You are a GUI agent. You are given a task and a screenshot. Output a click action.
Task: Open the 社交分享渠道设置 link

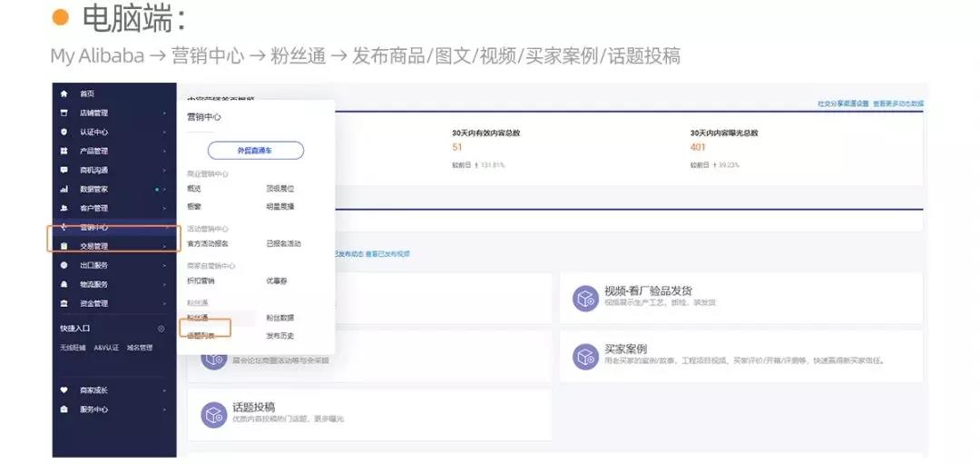pyautogui.click(x=843, y=104)
